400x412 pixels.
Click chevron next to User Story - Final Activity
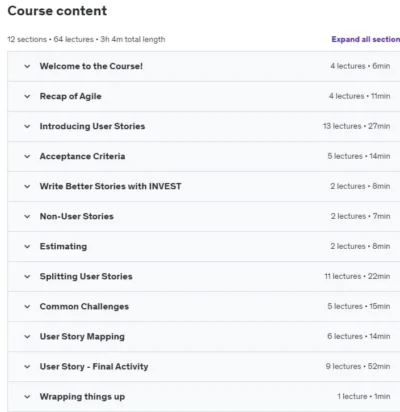coord(27,367)
